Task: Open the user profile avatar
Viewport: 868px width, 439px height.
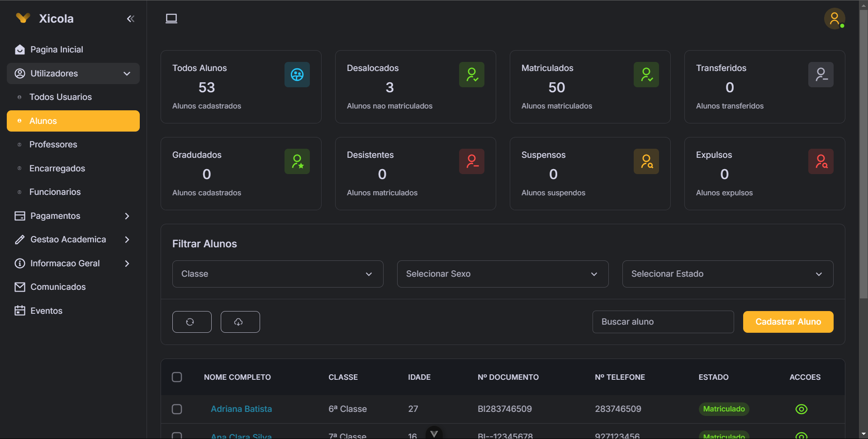Action: [834, 19]
